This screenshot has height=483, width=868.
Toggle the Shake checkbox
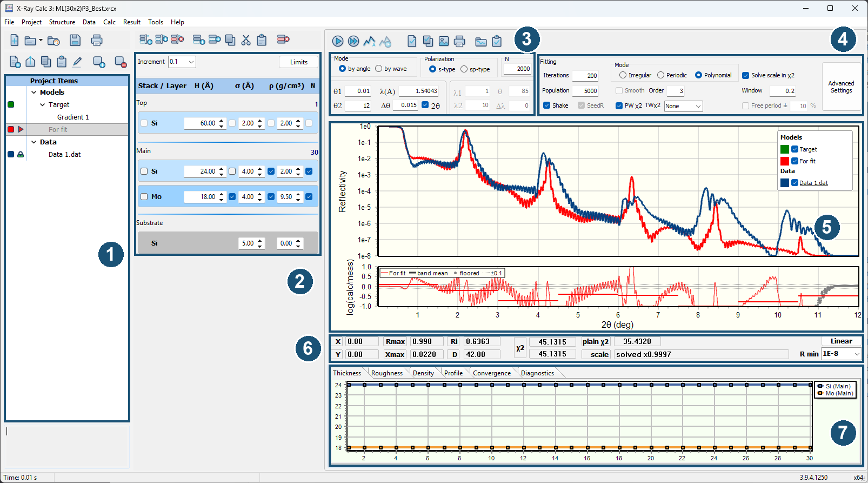point(547,105)
